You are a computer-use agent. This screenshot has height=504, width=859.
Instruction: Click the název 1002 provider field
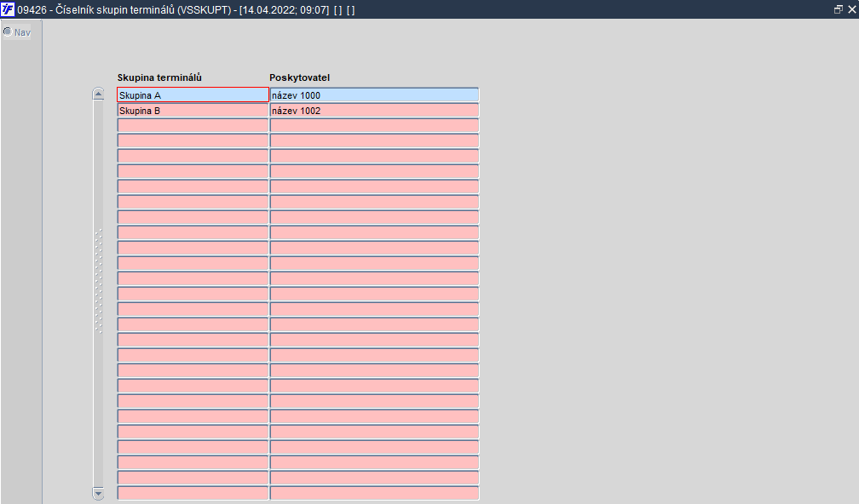[x=374, y=110]
